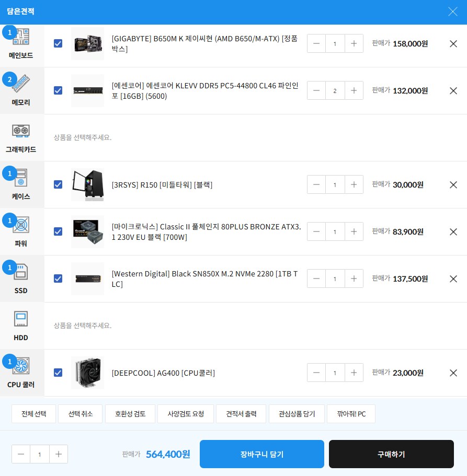Toggle checkbox for KLEVV DDR5 memory

tap(58, 90)
